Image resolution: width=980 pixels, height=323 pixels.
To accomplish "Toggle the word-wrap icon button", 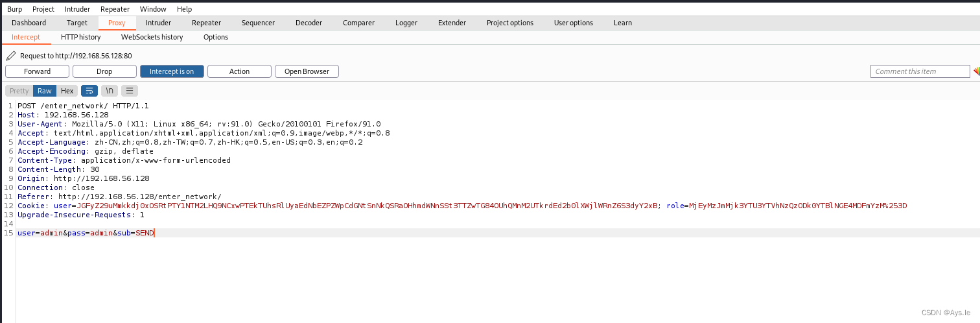I will [x=89, y=91].
